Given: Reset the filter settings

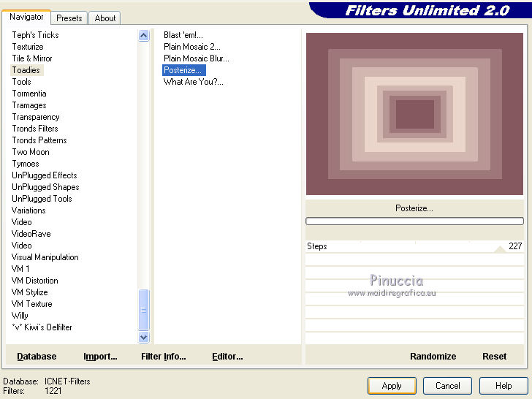Looking at the screenshot, I should (494, 357).
